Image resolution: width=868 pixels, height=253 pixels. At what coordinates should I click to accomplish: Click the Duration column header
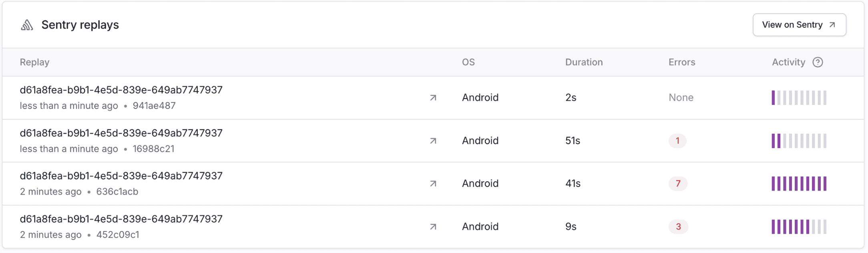point(584,62)
